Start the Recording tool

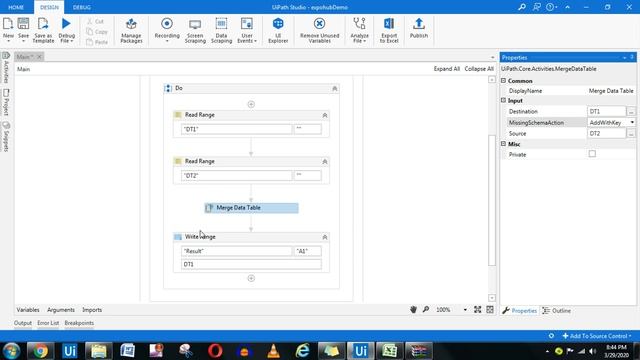tap(167, 30)
